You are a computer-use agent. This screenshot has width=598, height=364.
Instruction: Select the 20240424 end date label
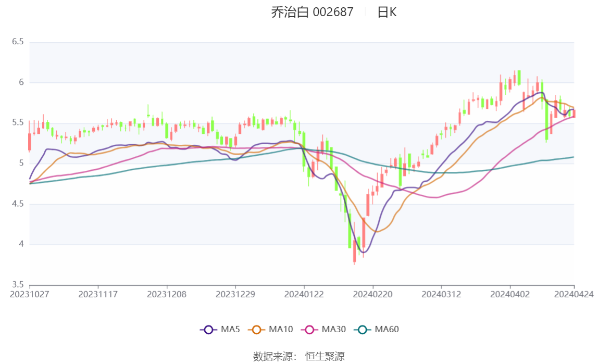click(x=574, y=294)
